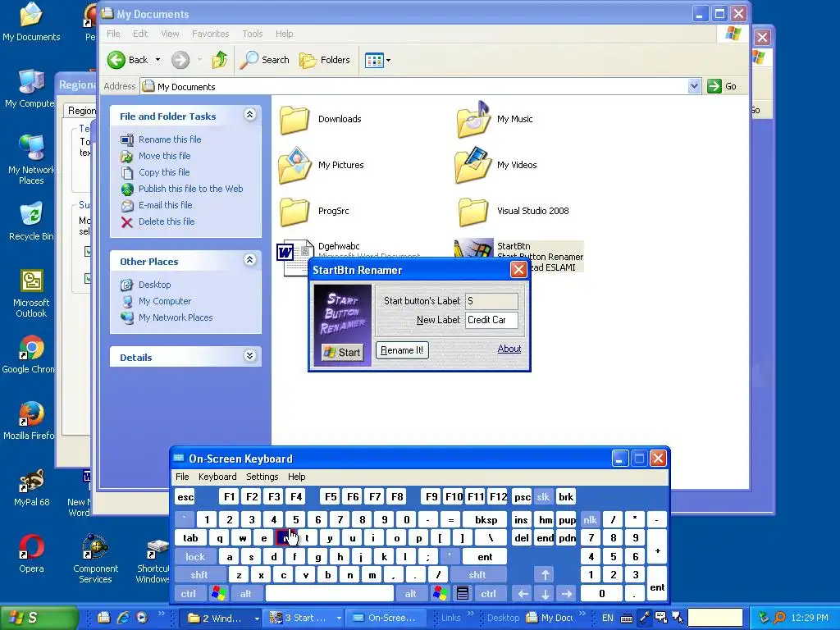The width and height of the screenshot is (840, 630).
Task: Click the EN language indicator on the taskbar
Action: click(x=607, y=618)
